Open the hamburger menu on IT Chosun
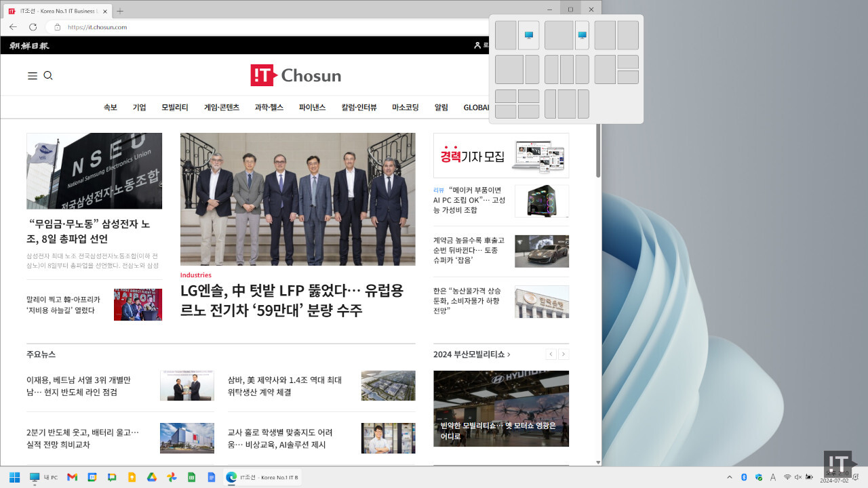 (32, 76)
